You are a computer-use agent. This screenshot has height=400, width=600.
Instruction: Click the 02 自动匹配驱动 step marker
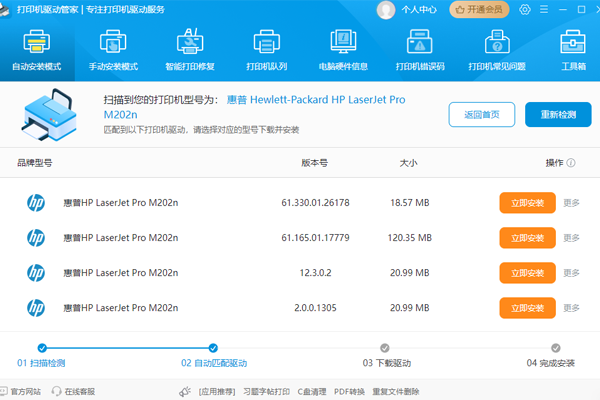(213, 348)
